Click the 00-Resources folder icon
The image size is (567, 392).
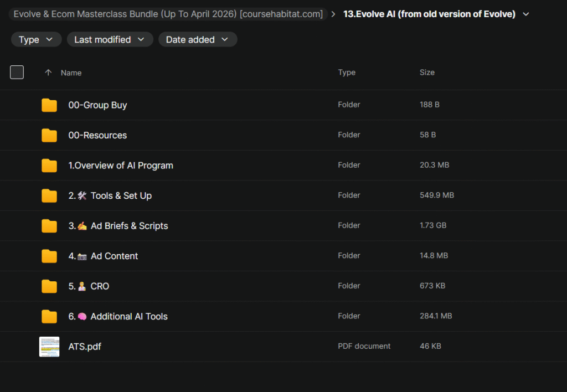pos(49,135)
